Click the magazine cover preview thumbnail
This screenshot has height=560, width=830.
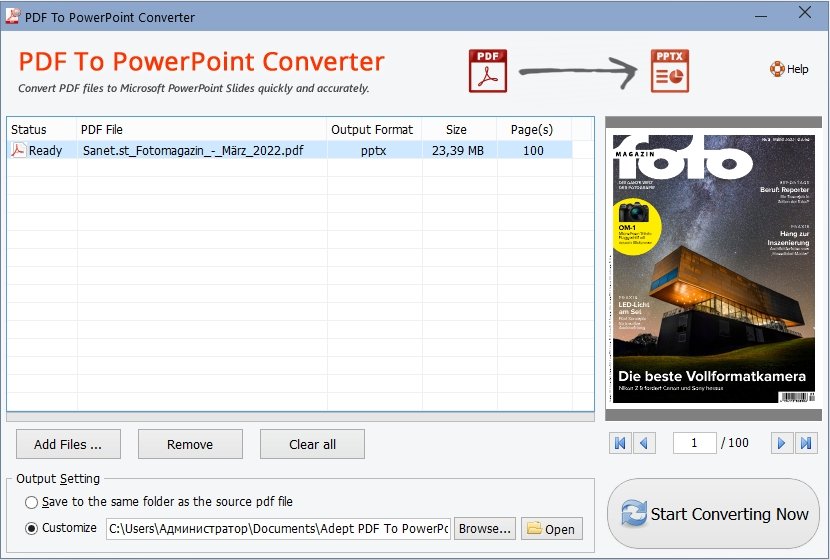714,269
